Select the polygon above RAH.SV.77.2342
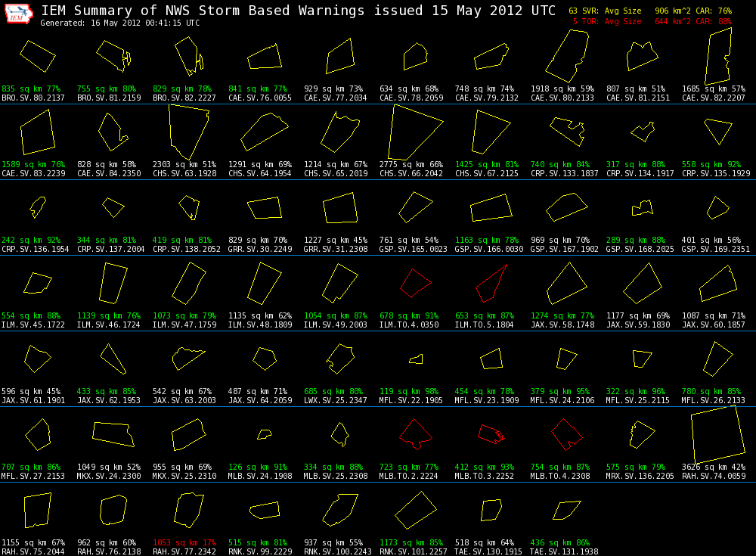Screen dimensions: 756x556 click(189, 510)
